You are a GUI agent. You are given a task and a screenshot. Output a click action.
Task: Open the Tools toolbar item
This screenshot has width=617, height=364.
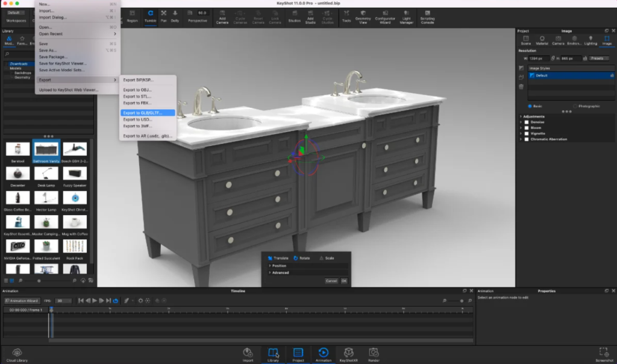[x=346, y=16]
